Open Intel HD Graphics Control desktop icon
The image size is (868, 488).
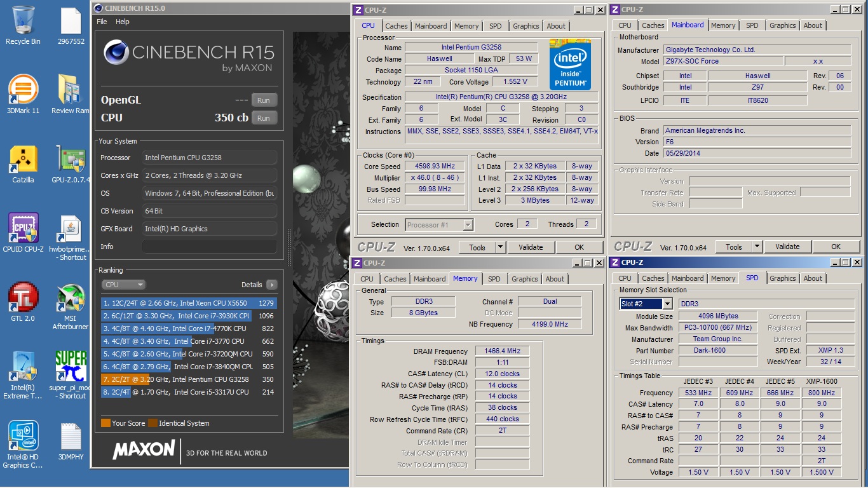pos(23,445)
